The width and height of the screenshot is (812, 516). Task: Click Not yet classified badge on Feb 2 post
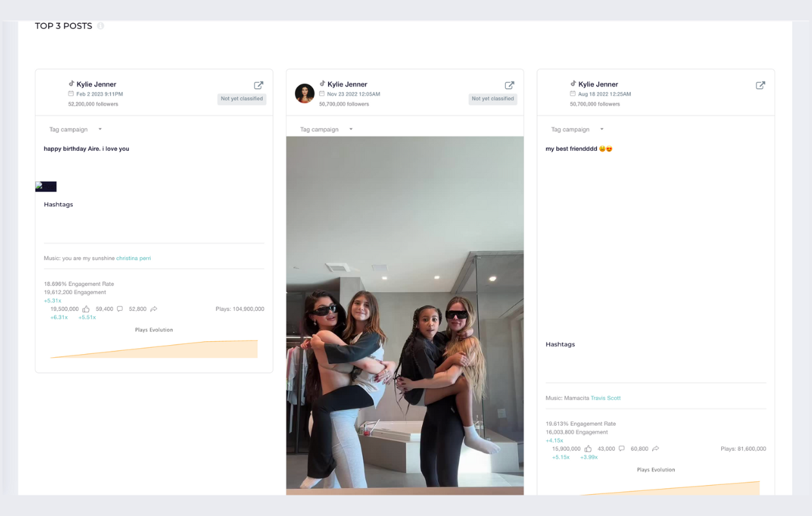coord(242,99)
